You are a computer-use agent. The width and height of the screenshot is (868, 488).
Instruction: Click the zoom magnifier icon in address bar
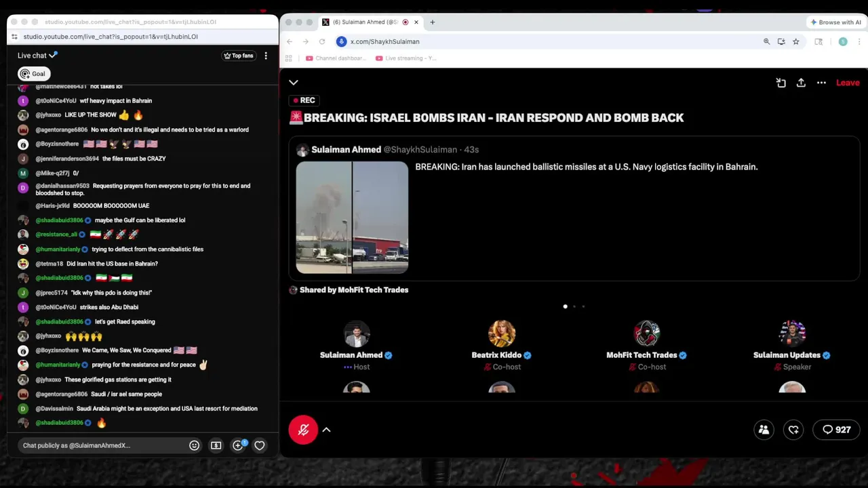[x=767, y=41]
